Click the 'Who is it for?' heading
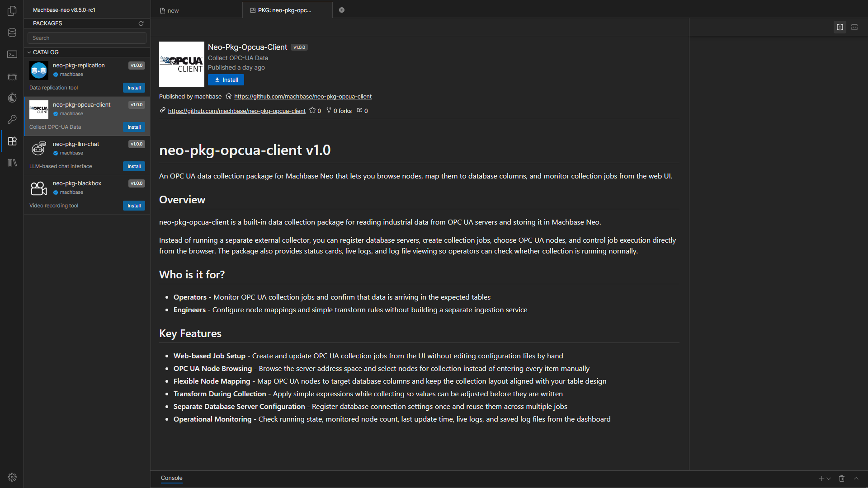 [192, 275]
